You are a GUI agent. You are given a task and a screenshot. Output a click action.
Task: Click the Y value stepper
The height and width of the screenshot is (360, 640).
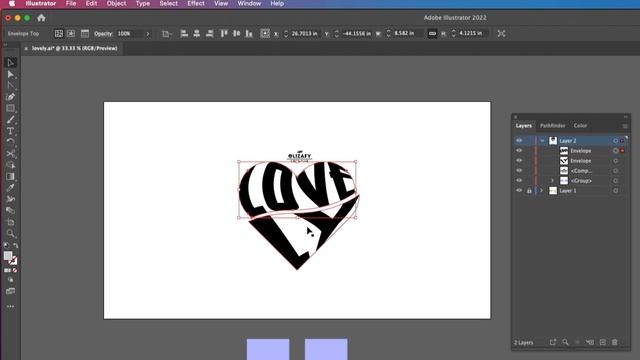coord(336,33)
